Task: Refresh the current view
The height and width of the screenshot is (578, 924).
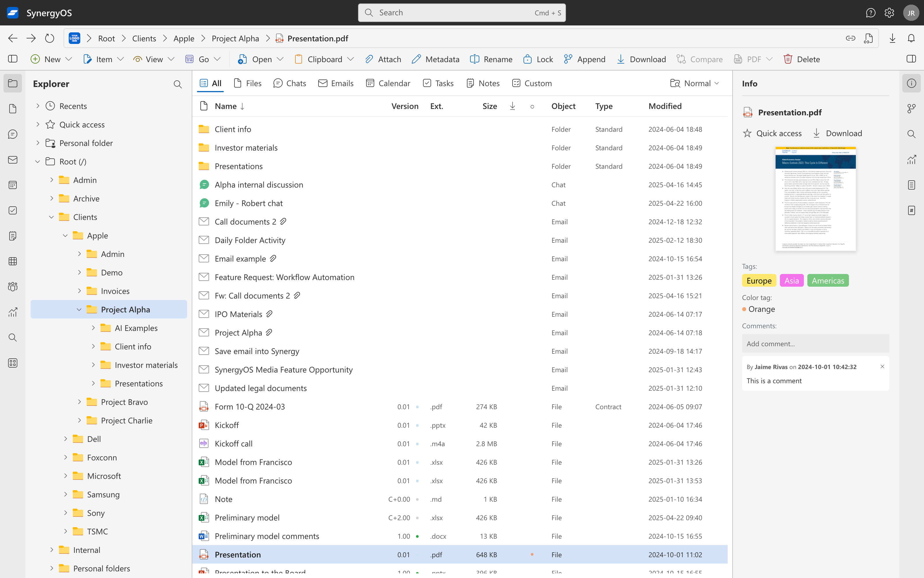Action: point(50,38)
